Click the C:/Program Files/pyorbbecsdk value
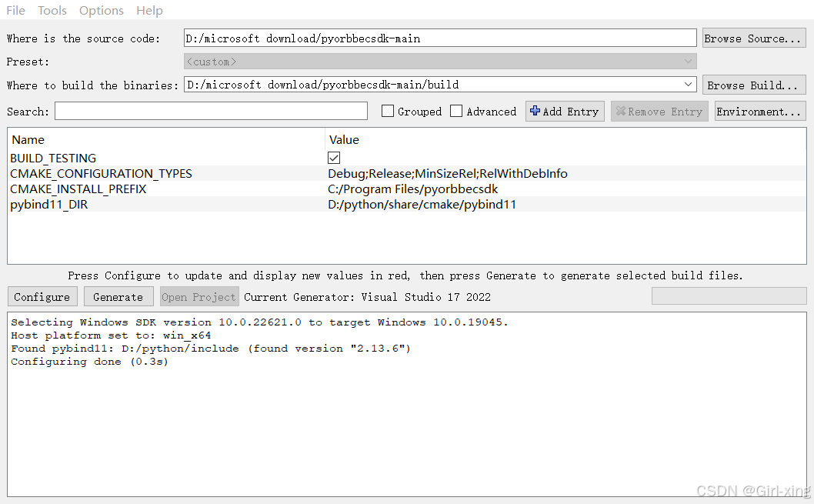 click(412, 189)
